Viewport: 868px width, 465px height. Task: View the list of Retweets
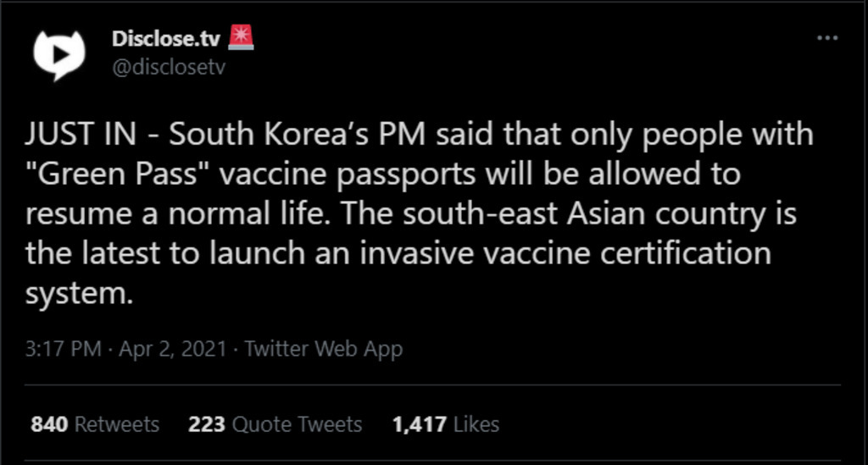(x=116, y=424)
